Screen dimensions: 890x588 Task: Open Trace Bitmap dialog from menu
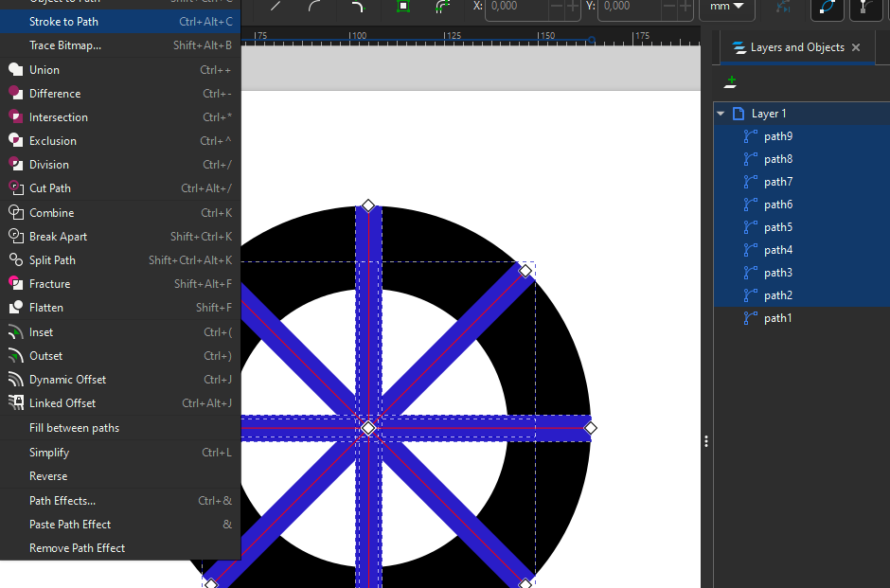(120, 45)
